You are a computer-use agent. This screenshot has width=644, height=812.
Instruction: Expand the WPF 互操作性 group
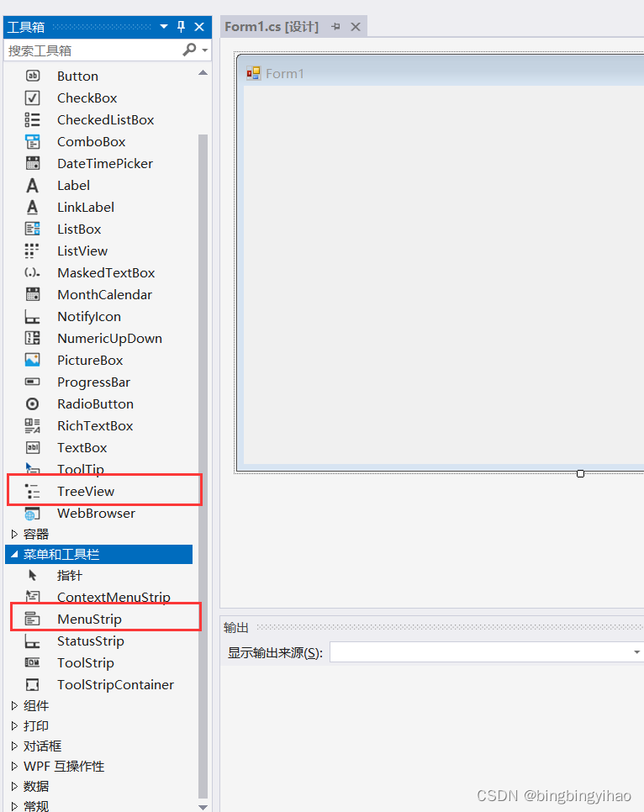tap(14, 766)
